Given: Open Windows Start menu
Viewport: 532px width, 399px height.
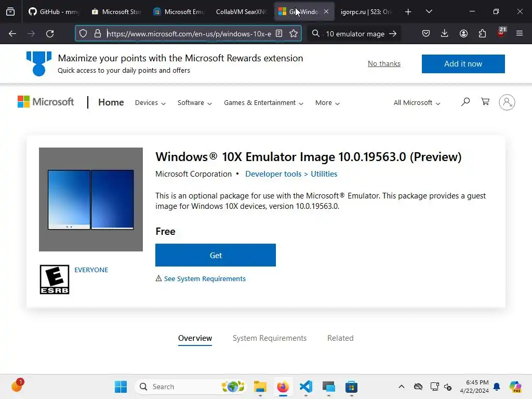Looking at the screenshot, I should coord(121,387).
